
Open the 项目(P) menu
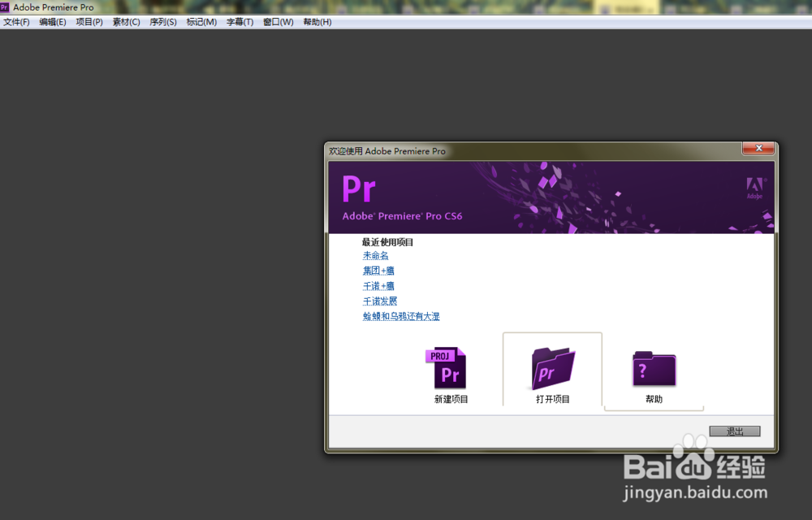click(89, 22)
